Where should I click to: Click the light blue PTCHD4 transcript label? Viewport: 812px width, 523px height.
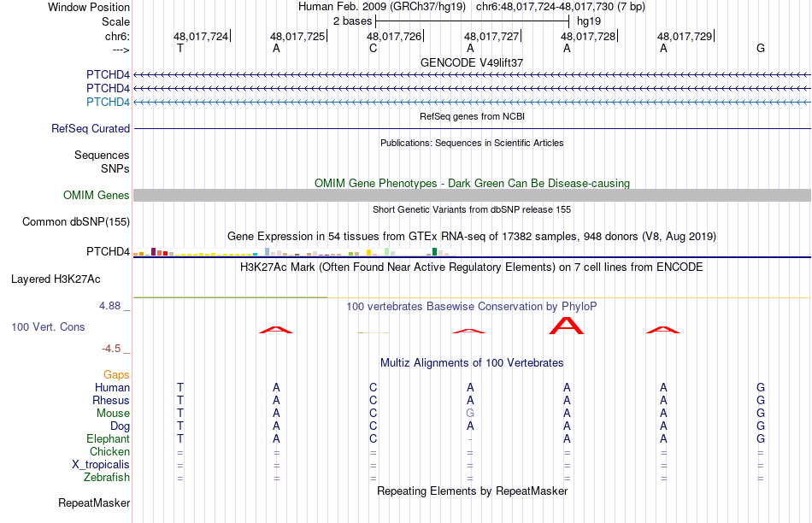coord(108,102)
